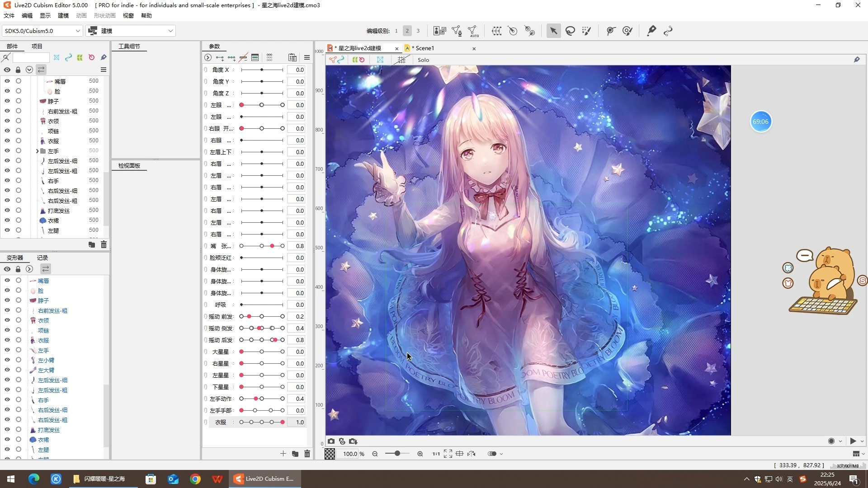Click the parts search input field
Viewport: 868px width, 488px height.
point(31,57)
